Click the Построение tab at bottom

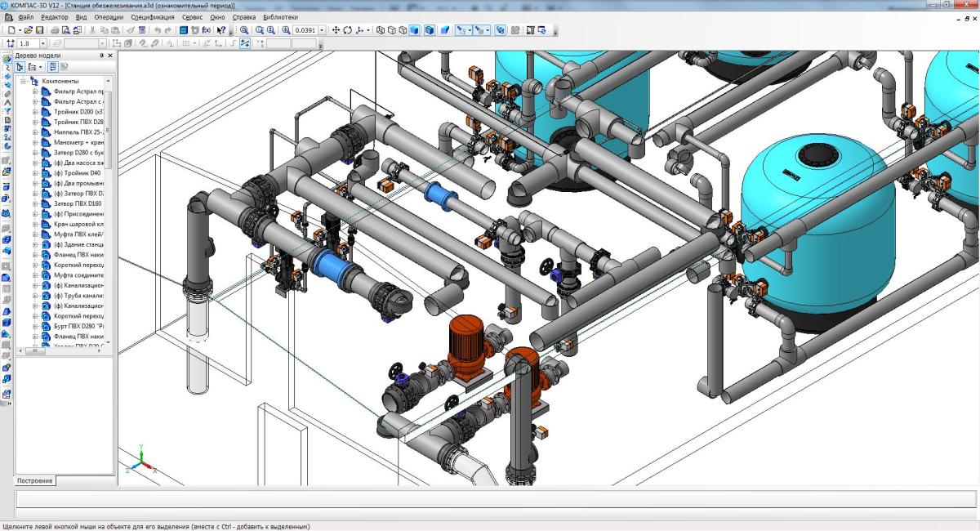tap(34, 480)
